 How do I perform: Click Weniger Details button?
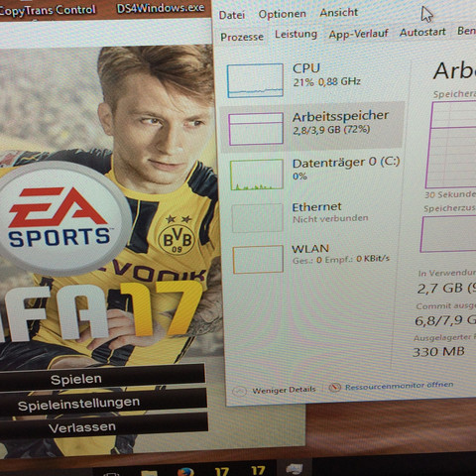point(275,391)
